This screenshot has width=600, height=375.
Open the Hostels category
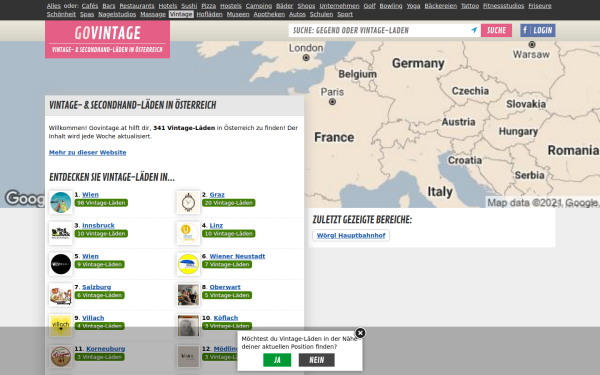pyautogui.click(x=231, y=6)
